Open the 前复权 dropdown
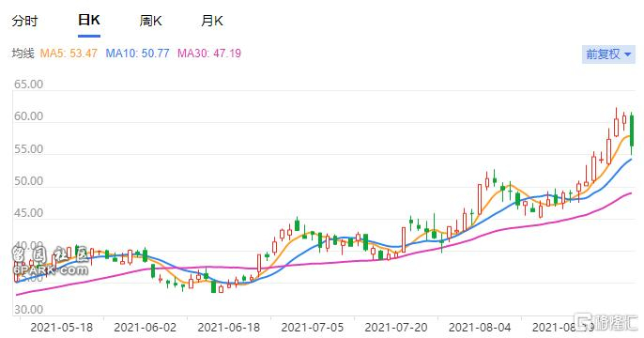This screenshot has width=644, height=338. [x=608, y=54]
